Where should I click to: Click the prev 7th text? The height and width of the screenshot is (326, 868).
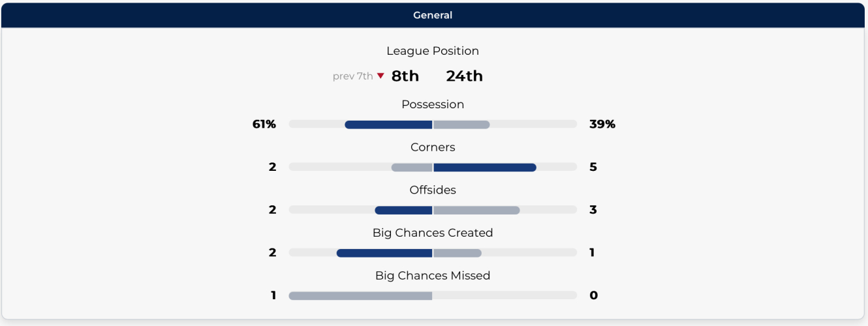click(352, 76)
